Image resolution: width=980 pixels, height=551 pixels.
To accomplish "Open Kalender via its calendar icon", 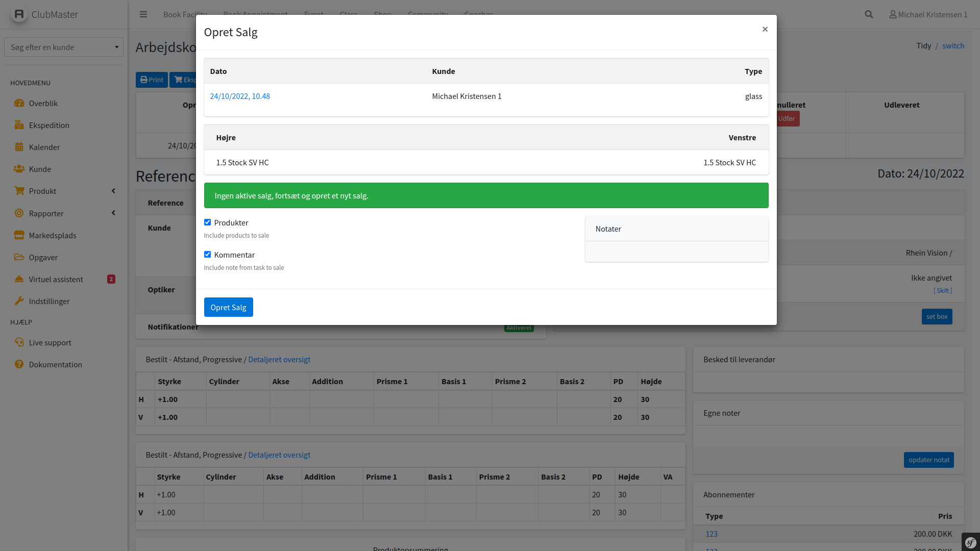I will tap(19, 147).
